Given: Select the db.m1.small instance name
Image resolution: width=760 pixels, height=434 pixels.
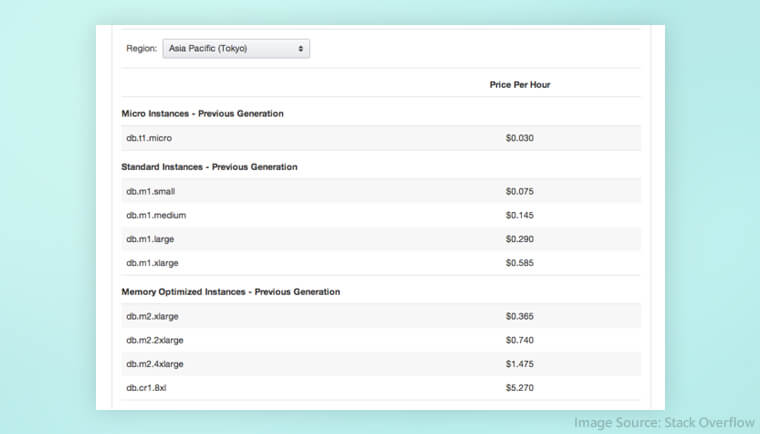Looking at the screenshot, I should pyautogui.click(x=151, y=191).
